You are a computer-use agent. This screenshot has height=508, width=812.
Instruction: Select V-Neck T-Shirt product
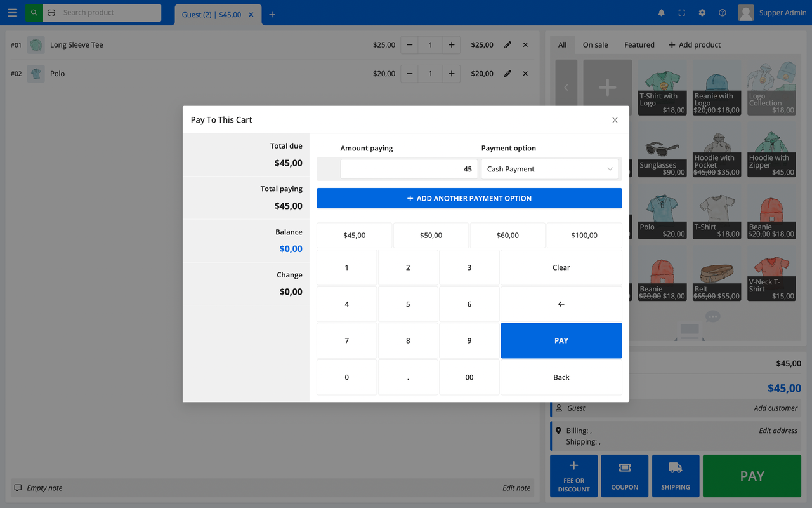coord(771,273)
